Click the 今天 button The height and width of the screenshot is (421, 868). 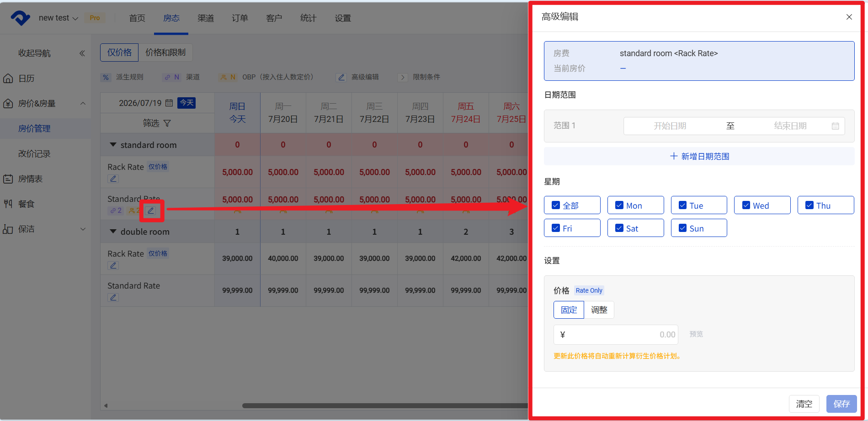click(186, 103)
